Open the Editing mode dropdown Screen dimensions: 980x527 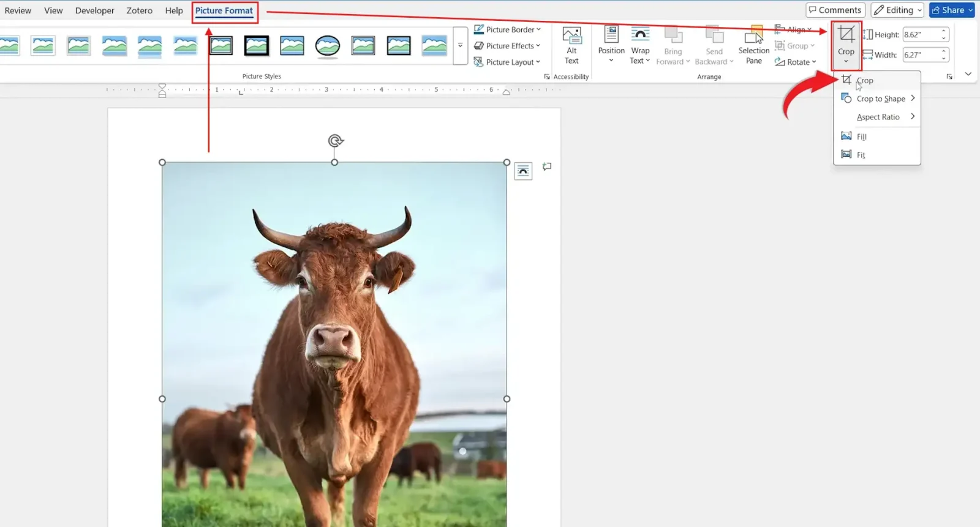[x=897, y=10]
